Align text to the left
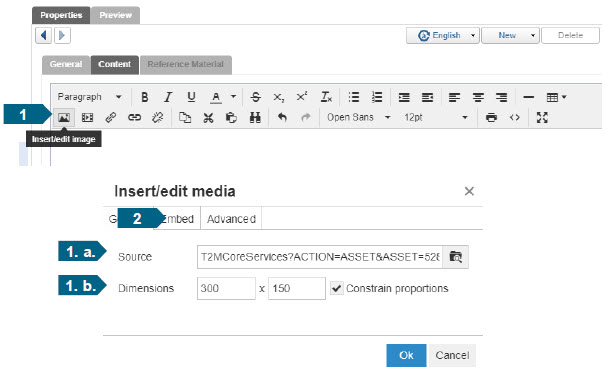The image size is (607, 375). click(x=454, y=97)
